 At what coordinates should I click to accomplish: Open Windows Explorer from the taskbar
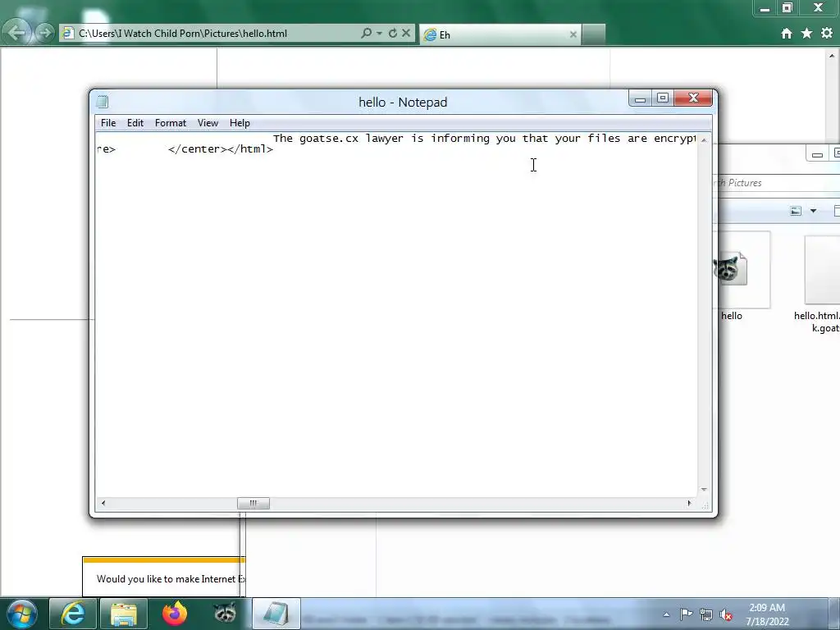tap(124, 614)
